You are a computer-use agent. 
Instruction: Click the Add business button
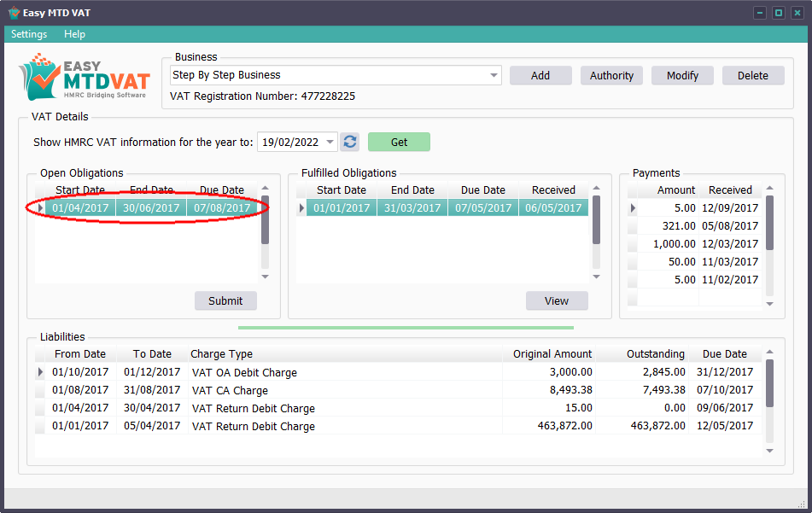click(x=540, y=76)
